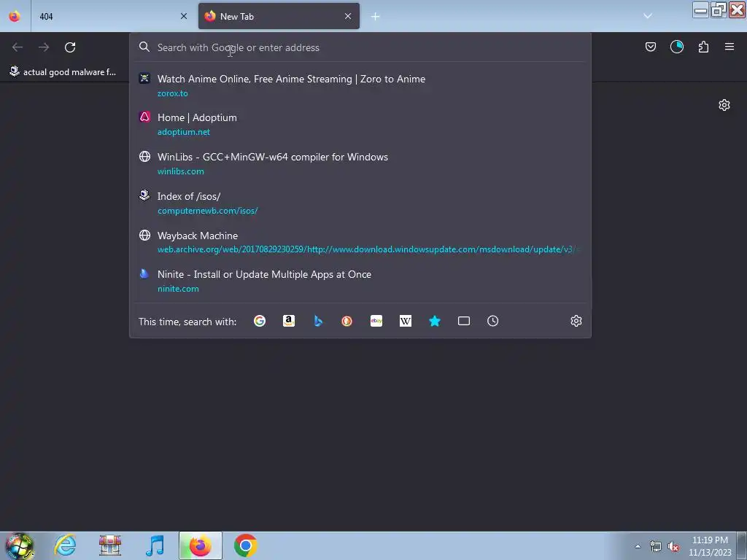
Task: Switch to the 404 tab
Action: [x=112, y=16]
